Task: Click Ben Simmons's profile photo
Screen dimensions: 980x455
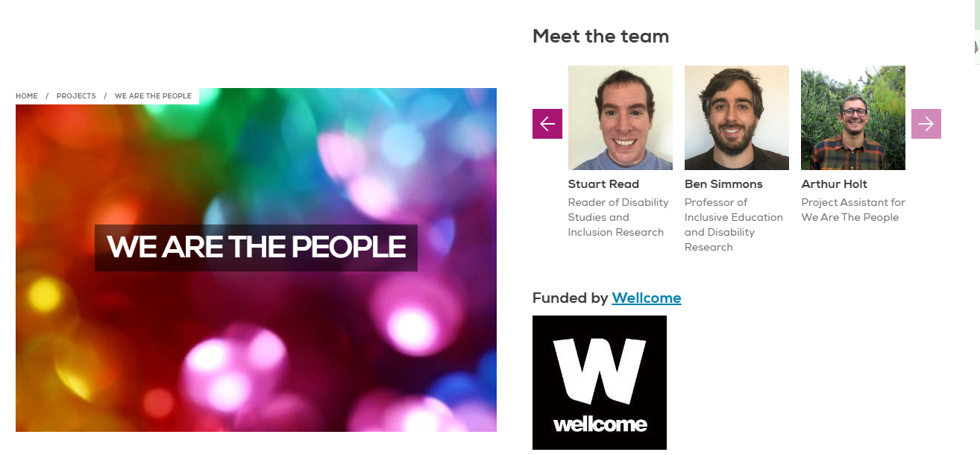Action: pos(736,118)
